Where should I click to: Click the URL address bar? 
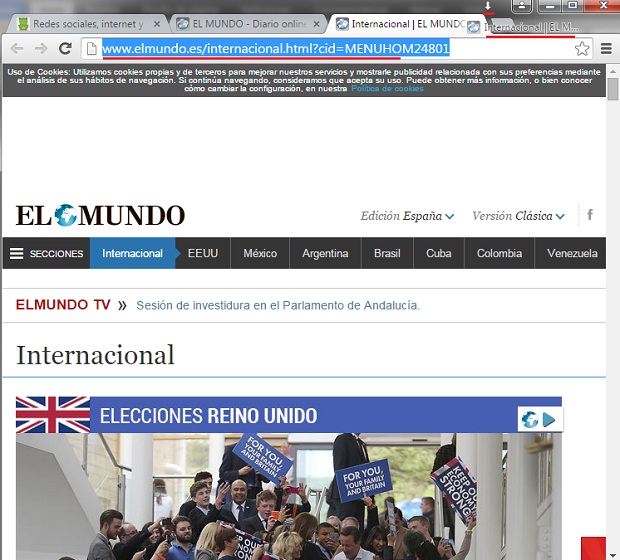[x=330, y=48]
